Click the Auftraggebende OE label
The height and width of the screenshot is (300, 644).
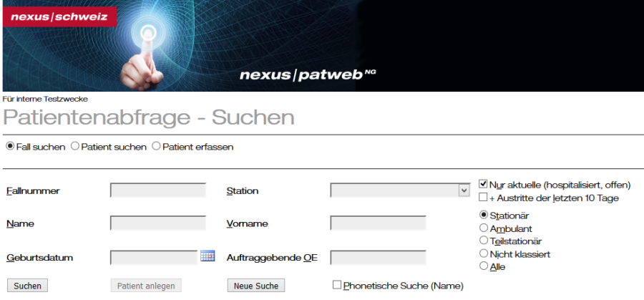point(272,258)
